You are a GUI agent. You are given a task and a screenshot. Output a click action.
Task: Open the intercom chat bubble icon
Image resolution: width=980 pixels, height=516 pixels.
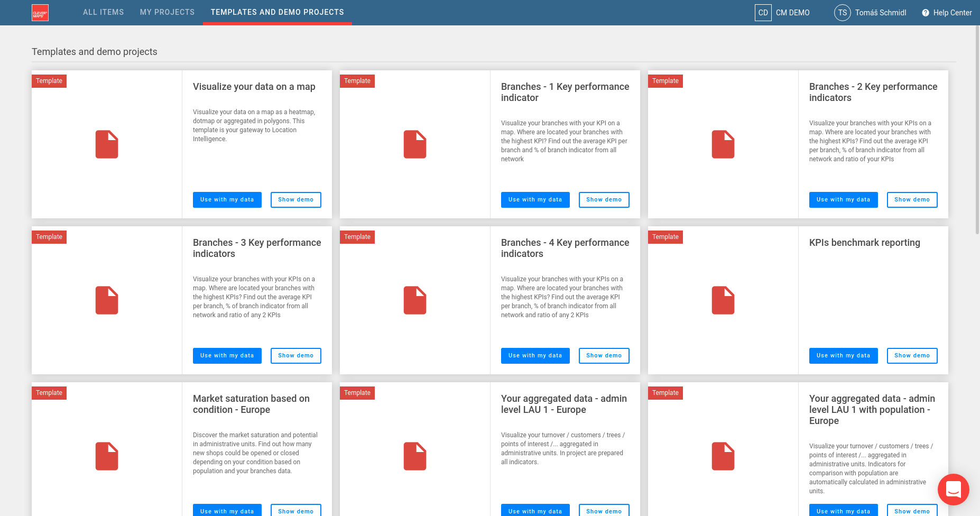coord(953,489)
